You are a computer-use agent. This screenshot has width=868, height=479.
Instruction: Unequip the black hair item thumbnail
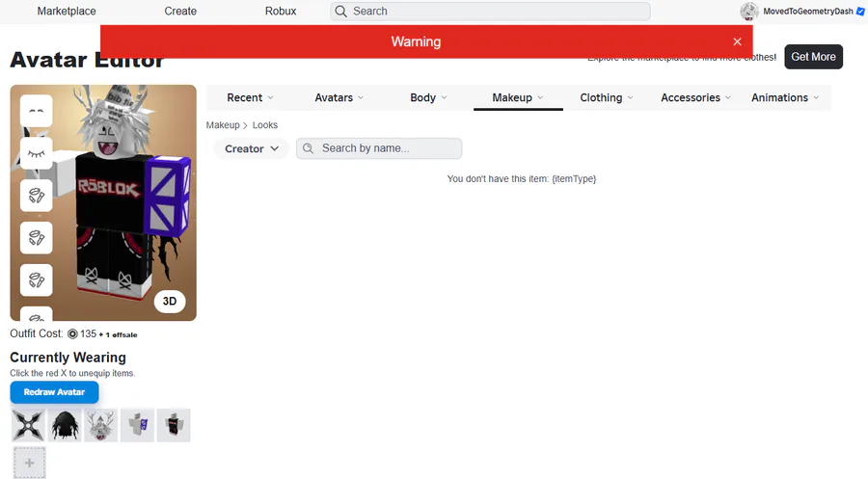(x=65, y=425)
